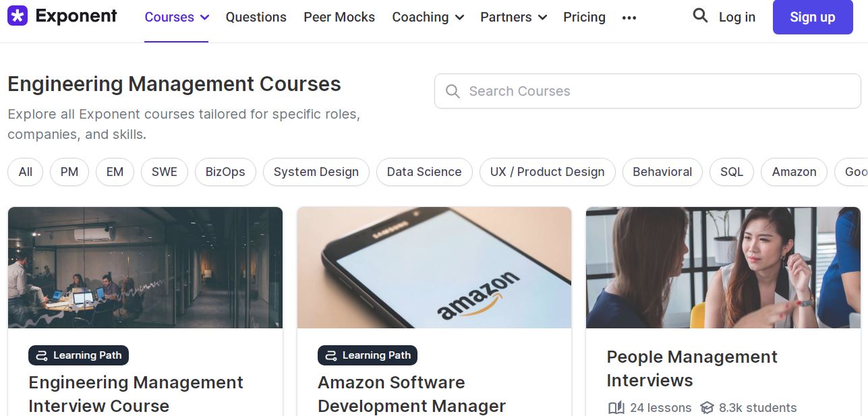Expand the Coaching dropdown menu
The height and width of the screenshot is (416, 868).
click(428, 18)
